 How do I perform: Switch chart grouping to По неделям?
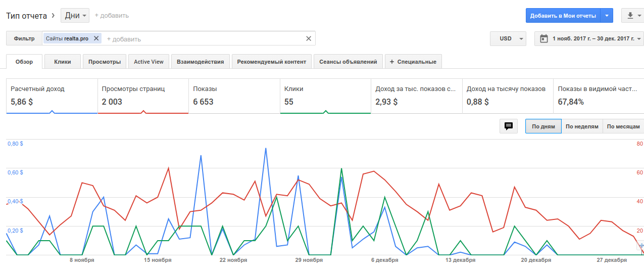(582, 126)
